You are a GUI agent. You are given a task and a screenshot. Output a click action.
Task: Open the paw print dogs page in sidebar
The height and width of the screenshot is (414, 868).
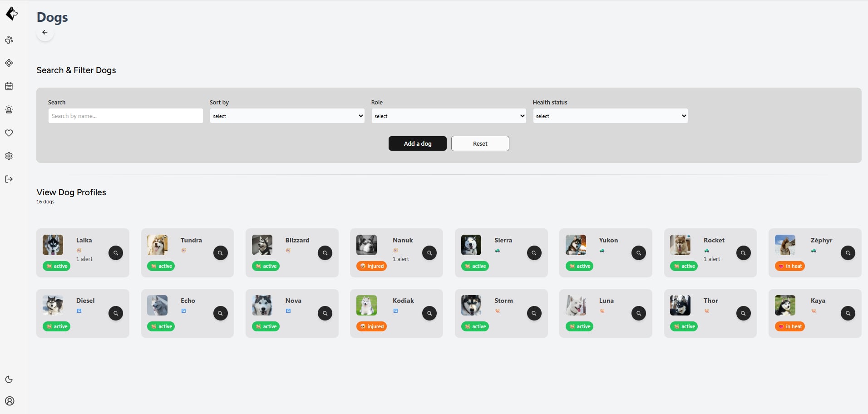[9, 40]
